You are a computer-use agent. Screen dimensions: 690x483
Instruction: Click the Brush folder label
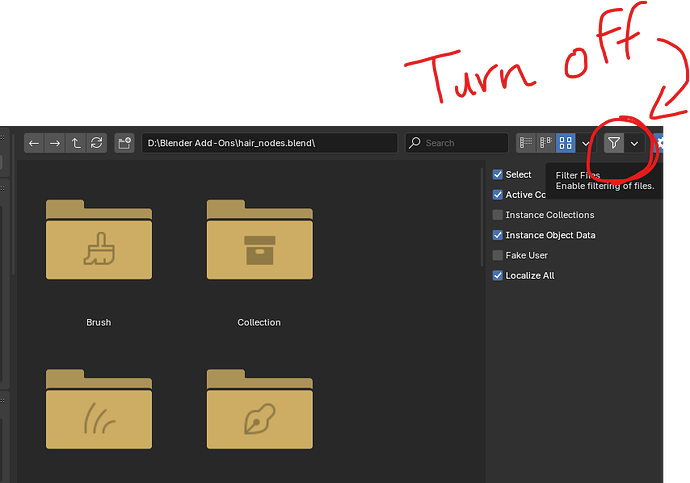click(x=99, y=322)
